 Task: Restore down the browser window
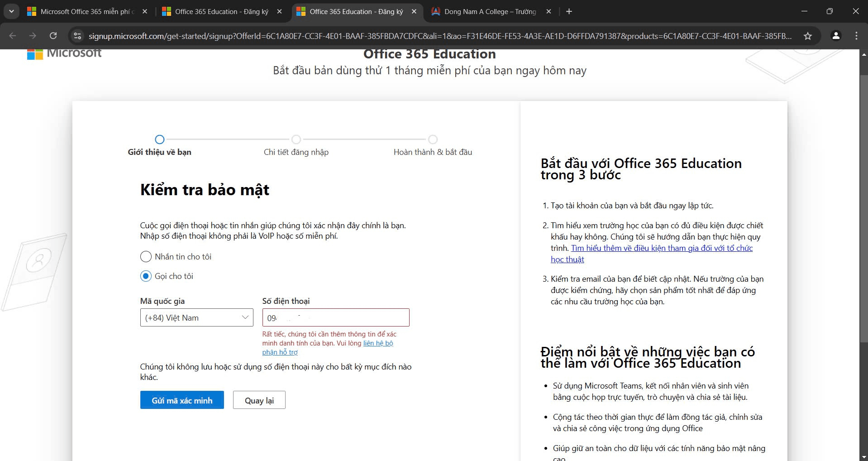click(x=830, y=11)
